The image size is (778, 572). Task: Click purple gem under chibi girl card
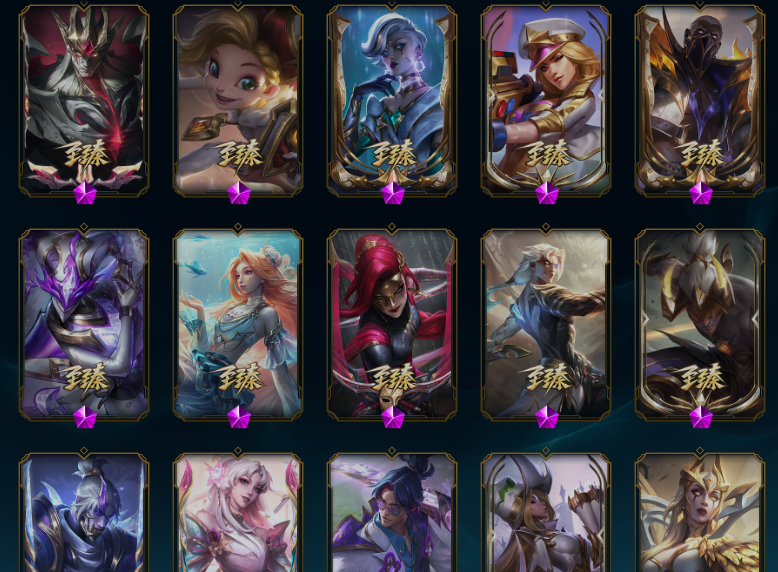239,193
